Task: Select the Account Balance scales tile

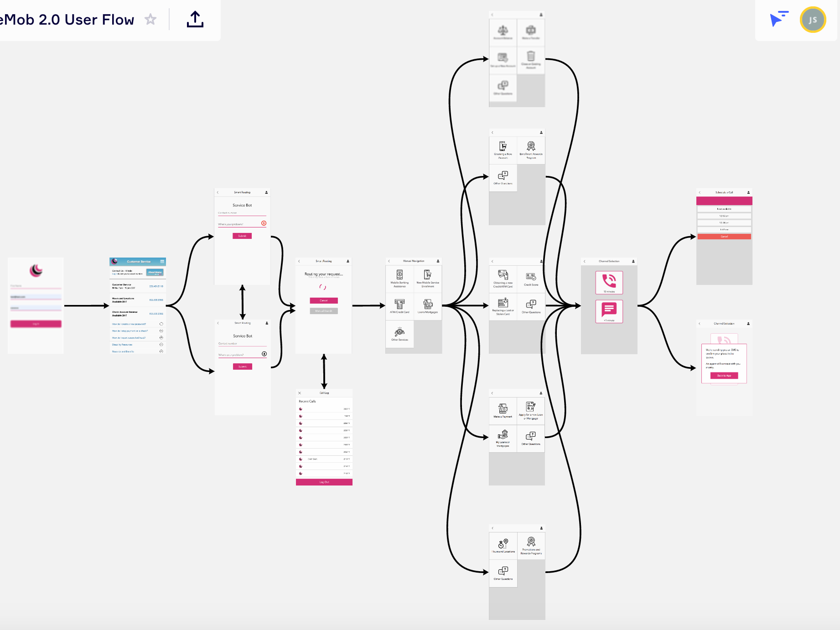Action: tap(503, 32)
